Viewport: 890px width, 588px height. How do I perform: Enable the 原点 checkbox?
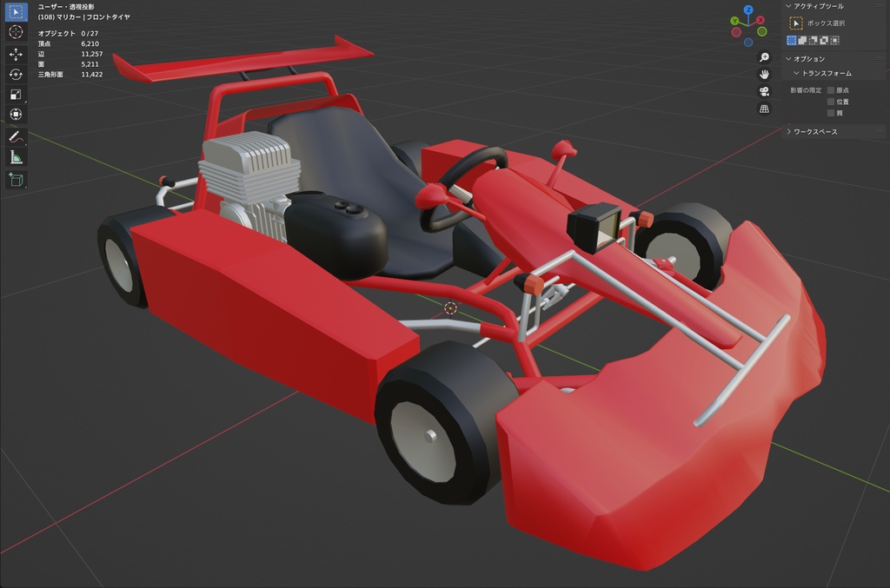tap(831, 90)
